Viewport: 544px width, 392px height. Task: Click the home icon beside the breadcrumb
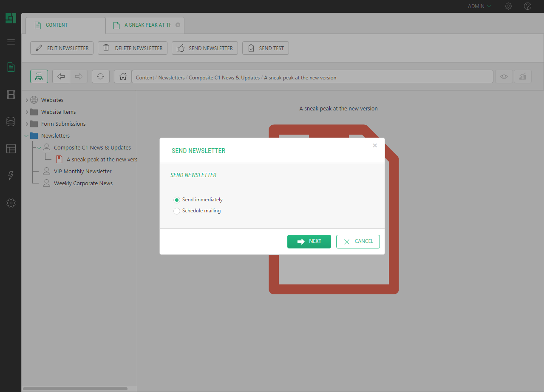pos(123,76)
